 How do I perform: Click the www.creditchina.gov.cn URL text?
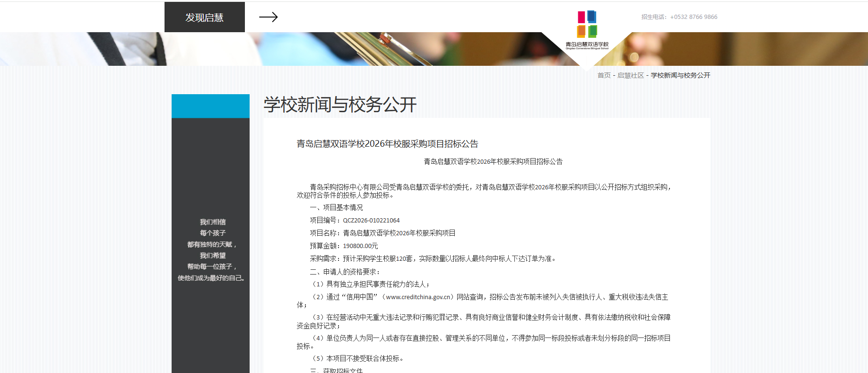pyautogui.click(x=418, y=297)
